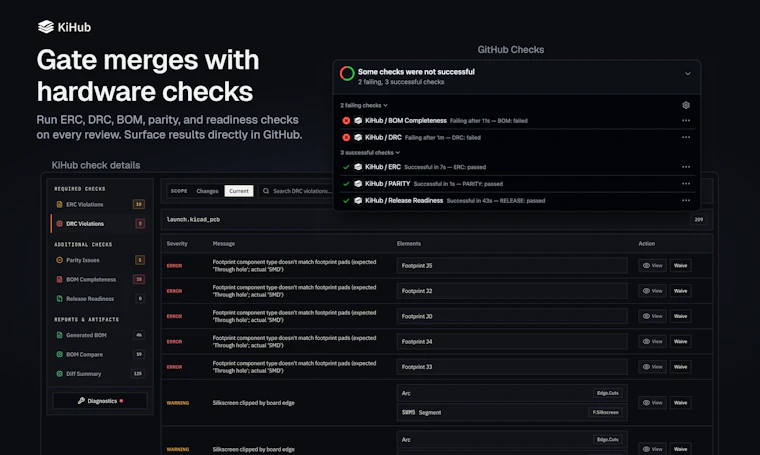760x455 pixels.
Task: Select DRC Violations in the sidebar
Action: click(x=100, y=223)
